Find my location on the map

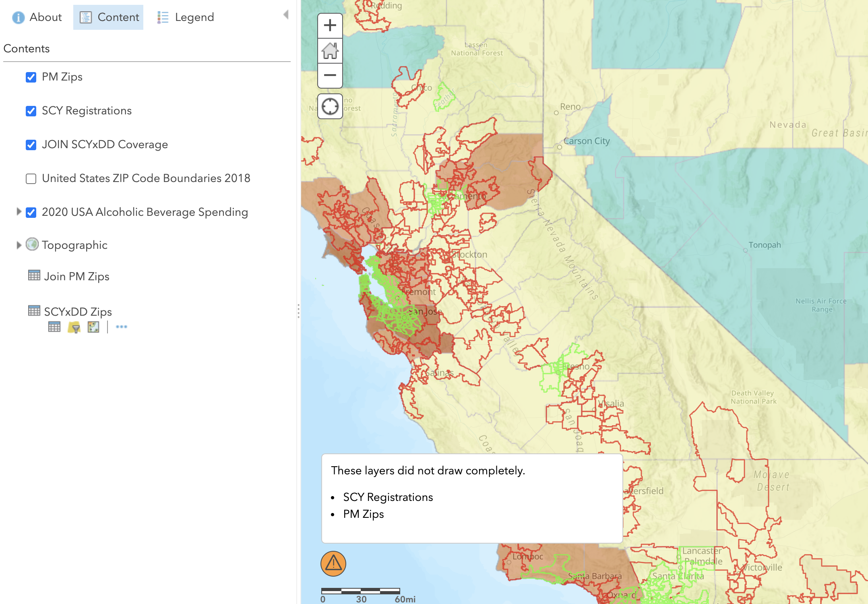[330, 106]
